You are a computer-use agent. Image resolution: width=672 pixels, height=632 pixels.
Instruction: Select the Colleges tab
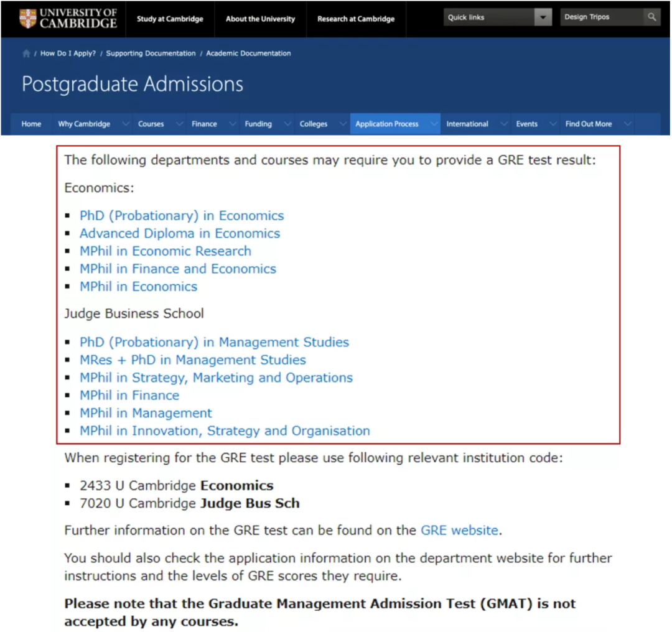pos(313,124)
